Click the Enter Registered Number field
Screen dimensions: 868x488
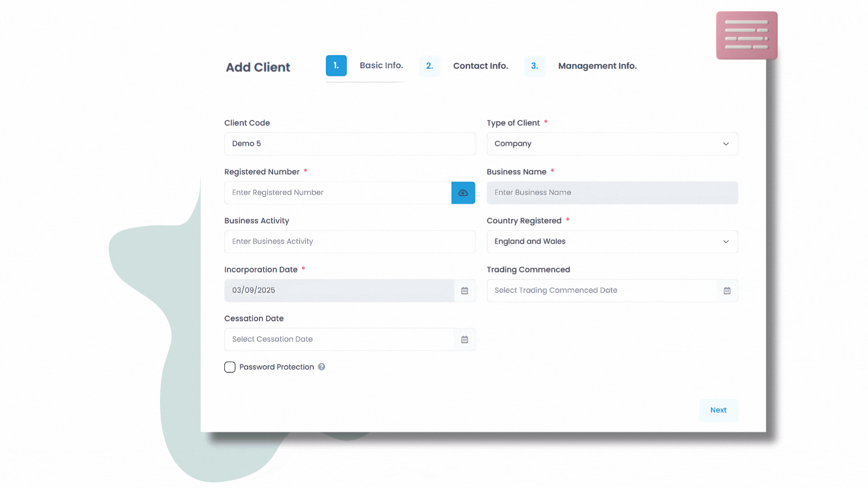(338, 193)
